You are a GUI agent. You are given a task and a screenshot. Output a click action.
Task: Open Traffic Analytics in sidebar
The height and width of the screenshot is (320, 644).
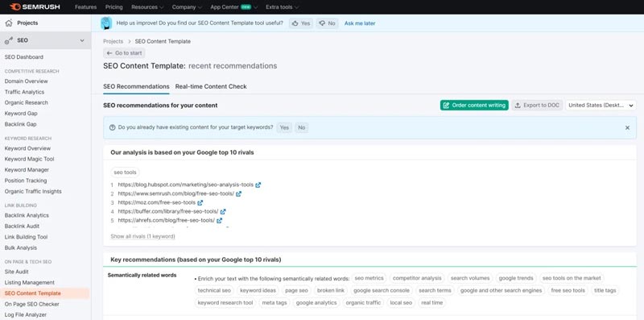point(24,92)
